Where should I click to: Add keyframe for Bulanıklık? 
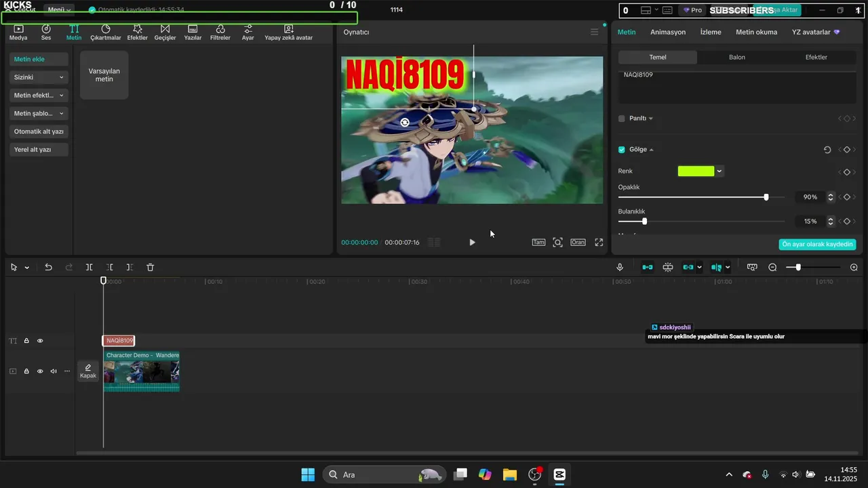[x=847, y=222]
